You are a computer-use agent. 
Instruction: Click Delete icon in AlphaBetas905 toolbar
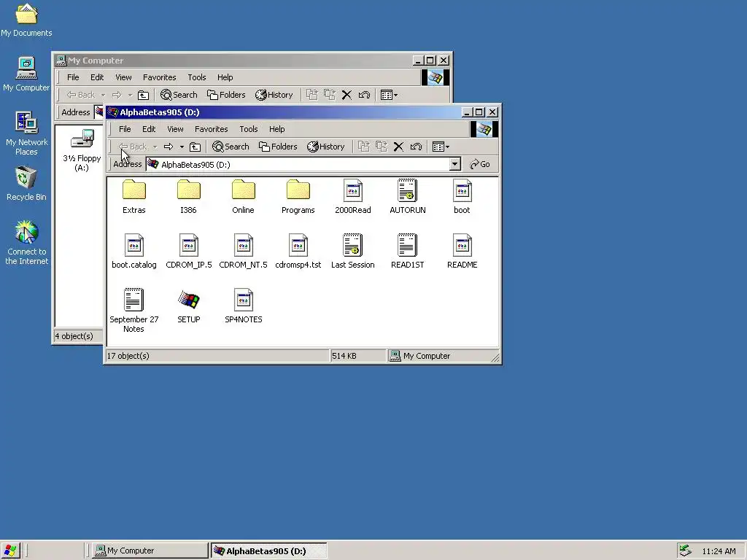pyautogui.click(x=399, y=147)
